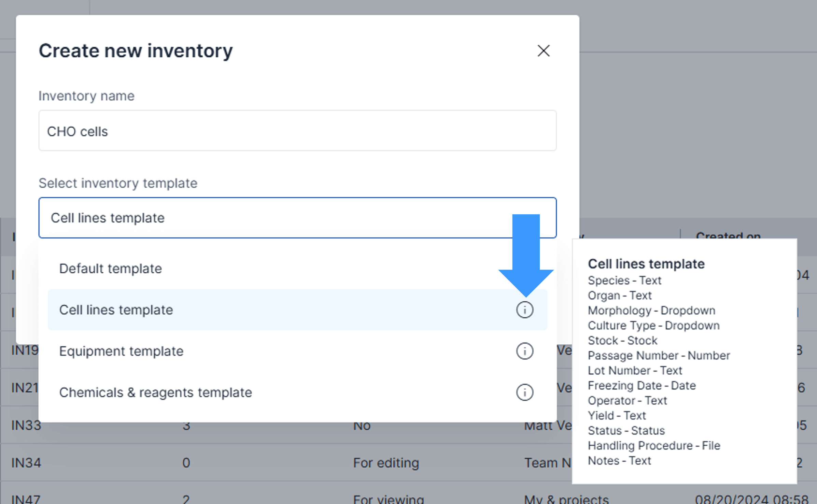The width and height of the screenshot is (817, 504).
Task: Choose Cell lines template from list
Action: (116, 310)
